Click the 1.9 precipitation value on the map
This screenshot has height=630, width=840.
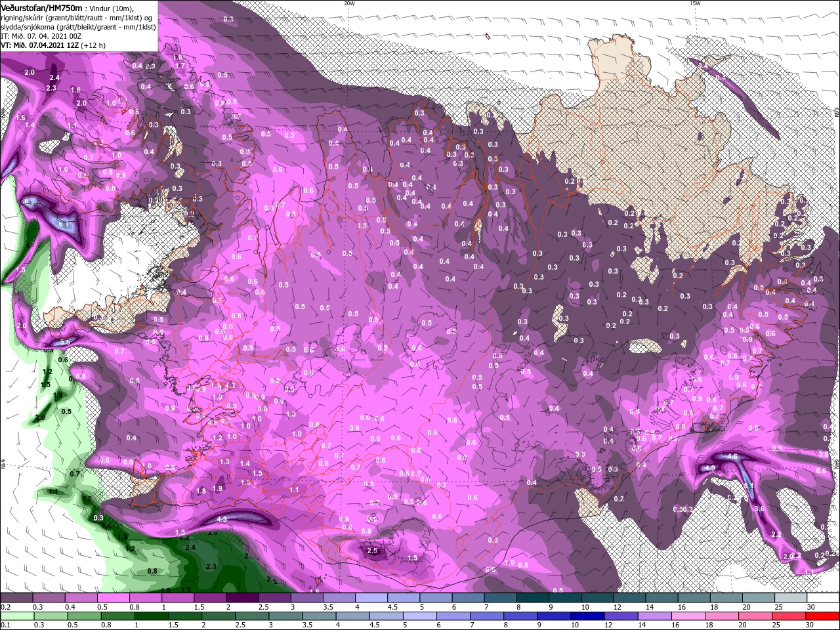[x=219, y=488]
